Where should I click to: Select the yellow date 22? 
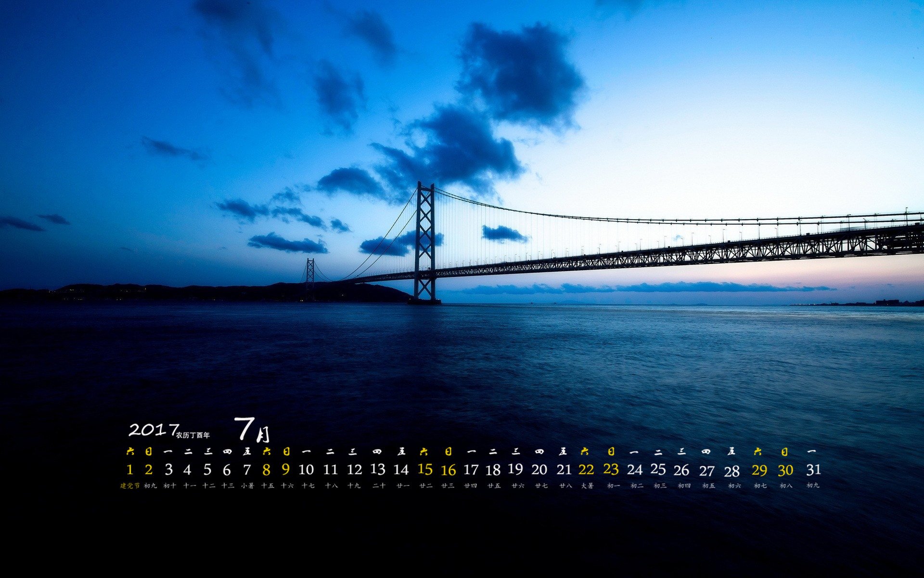pos(586,469)
